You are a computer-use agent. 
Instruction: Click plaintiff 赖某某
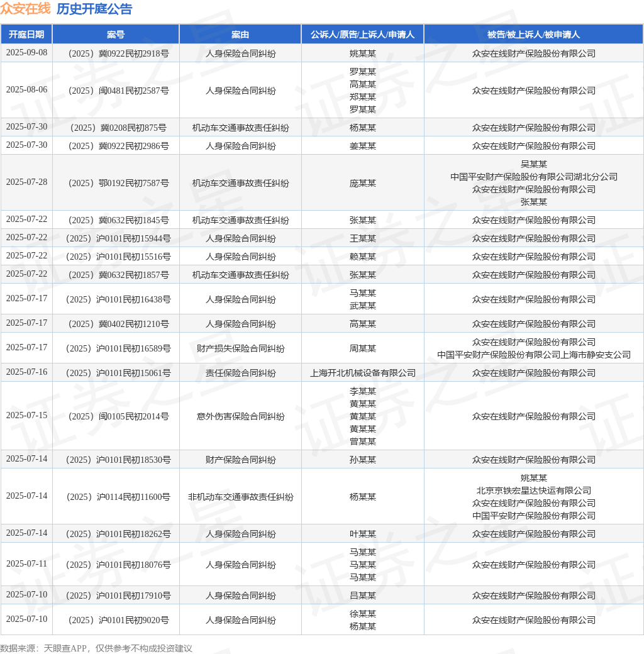coord(363,257)
